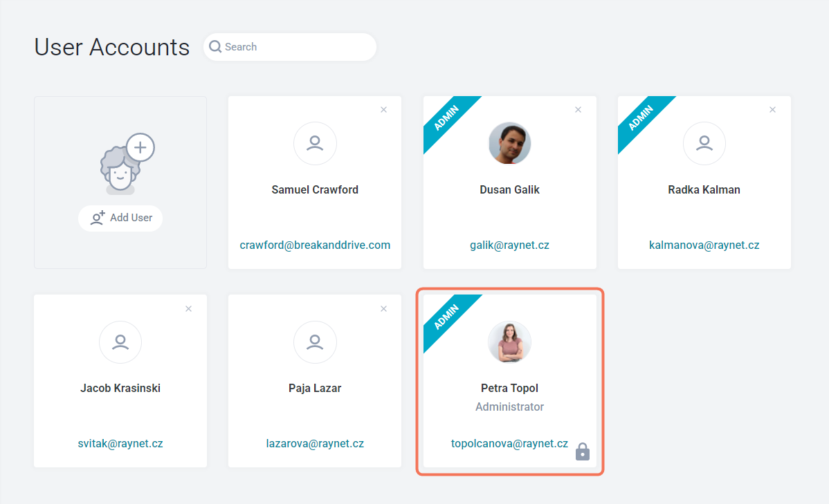Click the add user illustration with plus
This screenshot has height=504, width=829.
[x=127, y=164]
